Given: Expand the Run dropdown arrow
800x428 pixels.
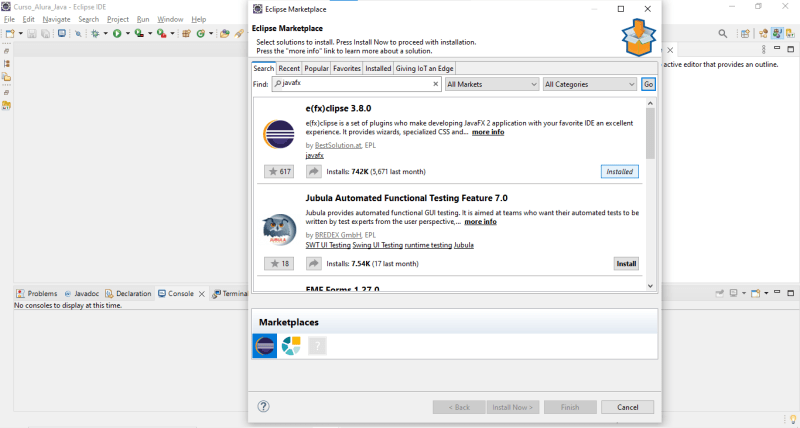Looking at the screenshot, I should 128,34.
